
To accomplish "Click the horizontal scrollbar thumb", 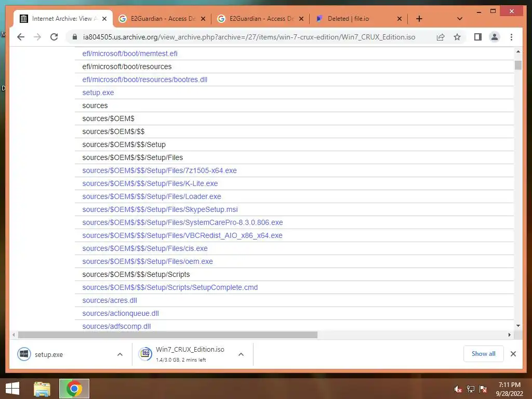I will pos(168,335).
